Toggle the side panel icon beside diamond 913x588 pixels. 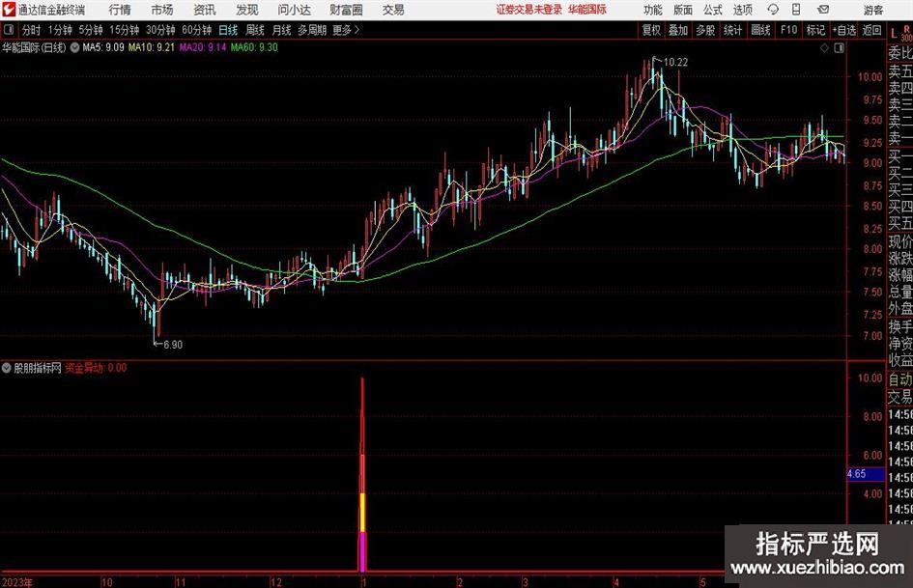pyautogui.click(x=839, y=48)
